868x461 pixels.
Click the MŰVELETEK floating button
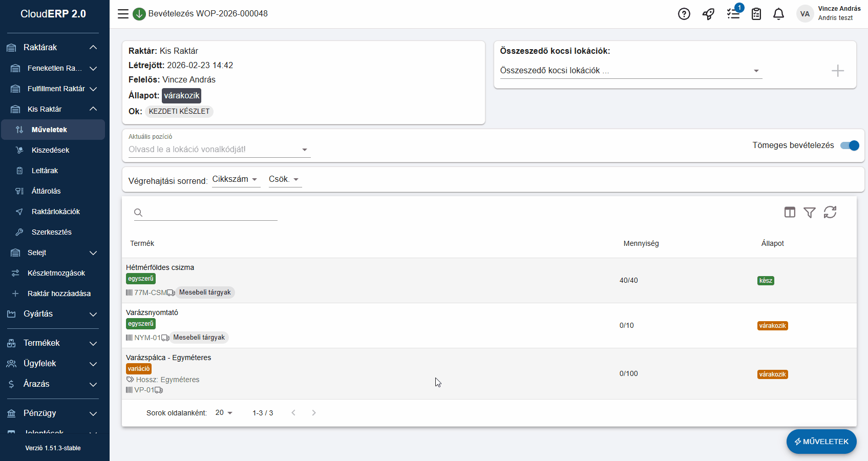[x=821, y=442]
